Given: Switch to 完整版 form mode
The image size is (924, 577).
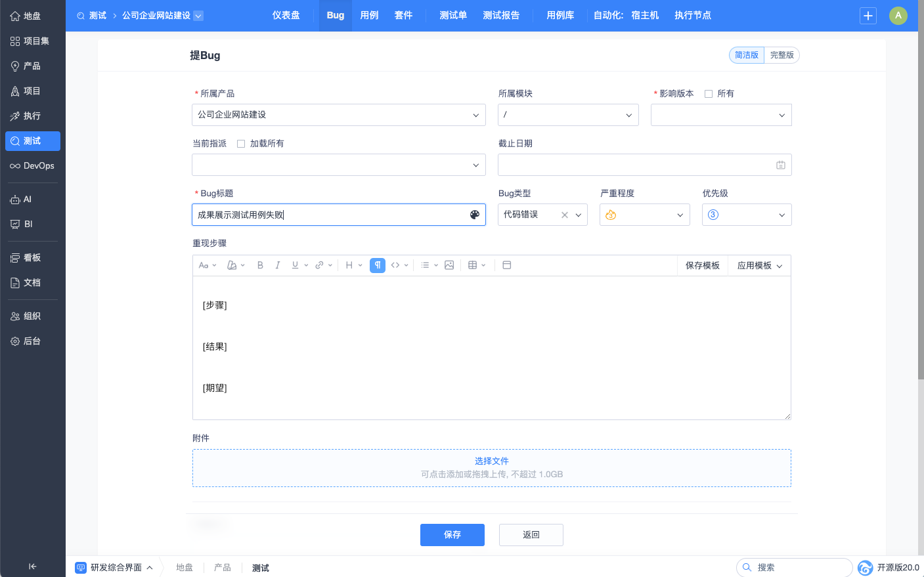Looking at the screenshot, I should coord(781,55).
